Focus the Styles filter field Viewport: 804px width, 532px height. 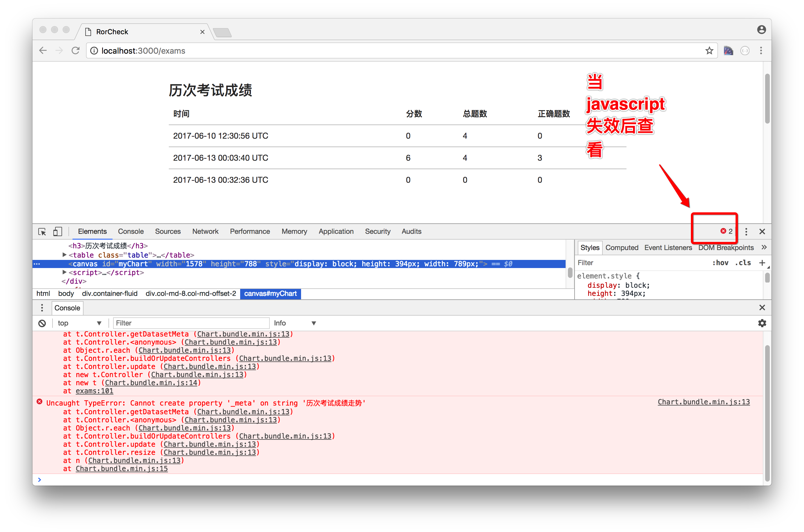click(x=641, y=263)
